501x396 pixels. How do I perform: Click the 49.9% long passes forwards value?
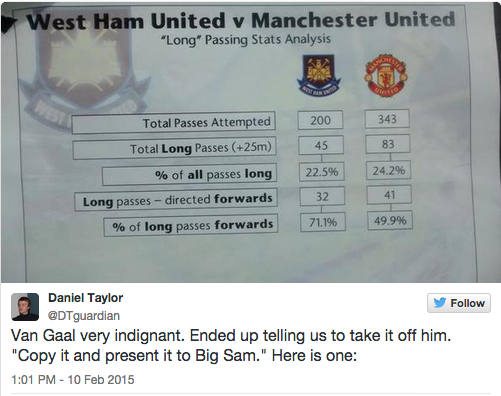coord(390,220)
